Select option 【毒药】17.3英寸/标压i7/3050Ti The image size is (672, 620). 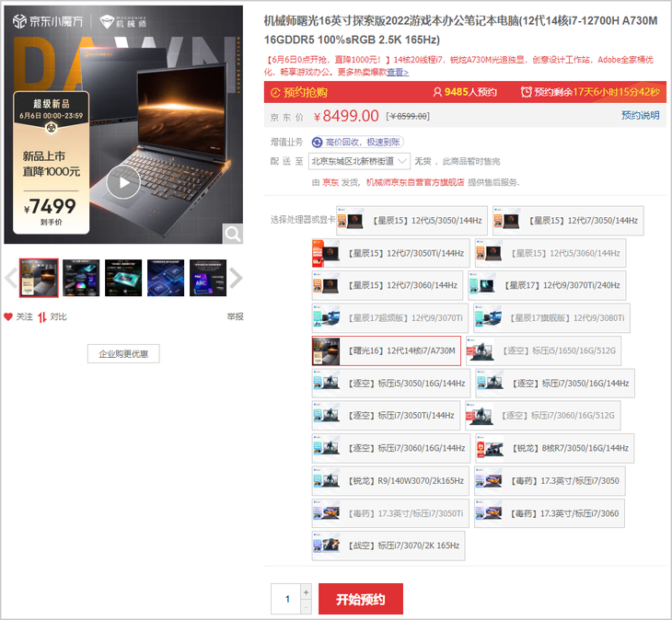coord(390,513)
